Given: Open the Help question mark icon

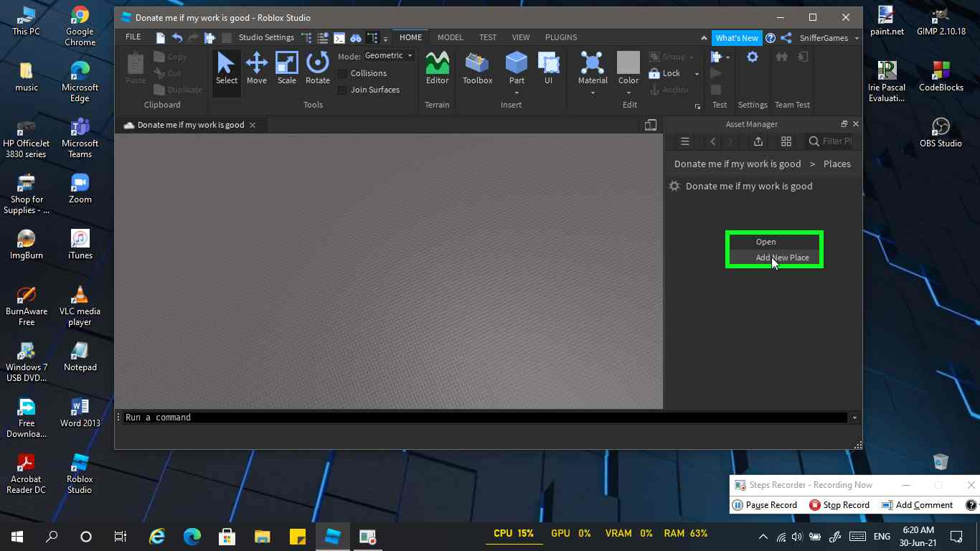Looking at the screenshot, I should 771,38.
